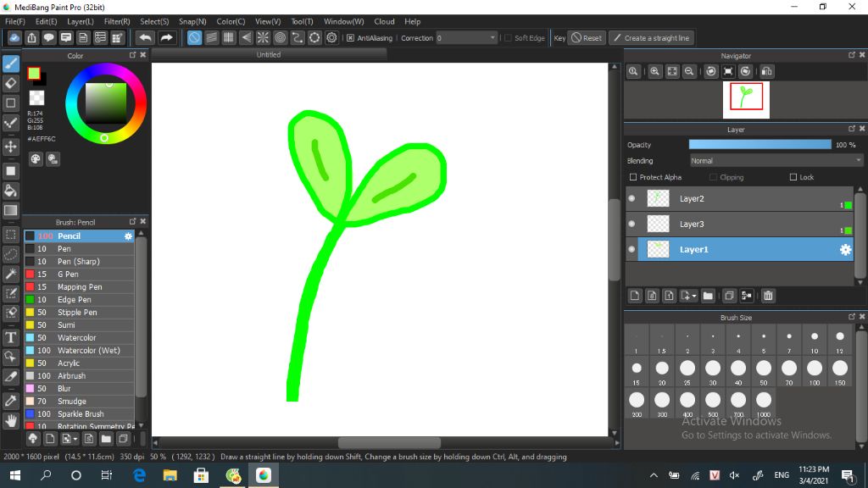Select the Hand tool
868x488 pixels.
(10, 421)
